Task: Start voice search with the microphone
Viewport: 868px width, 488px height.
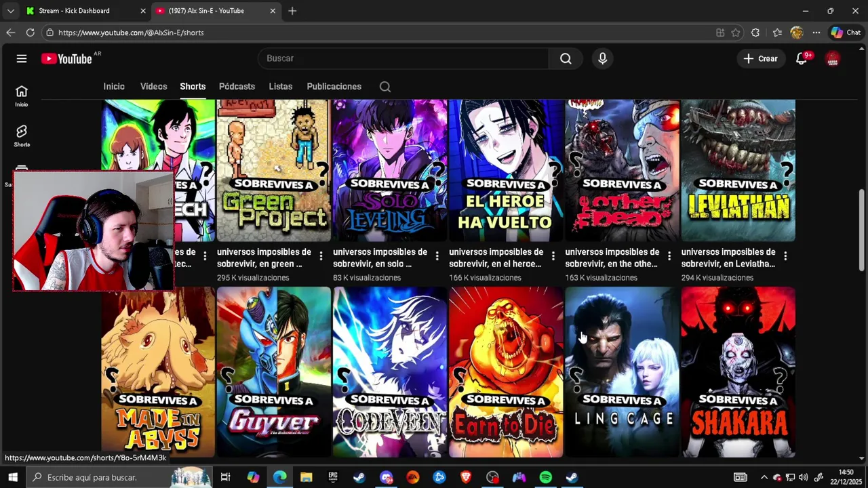Action: pos(602,58)
